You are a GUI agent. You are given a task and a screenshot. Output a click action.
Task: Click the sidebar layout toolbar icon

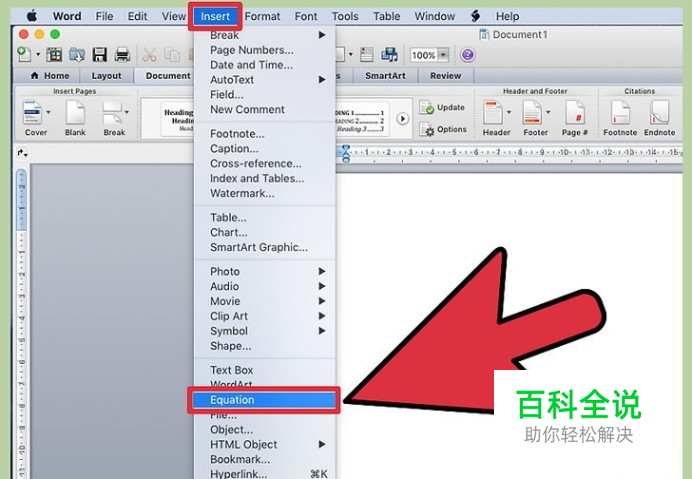366,55
